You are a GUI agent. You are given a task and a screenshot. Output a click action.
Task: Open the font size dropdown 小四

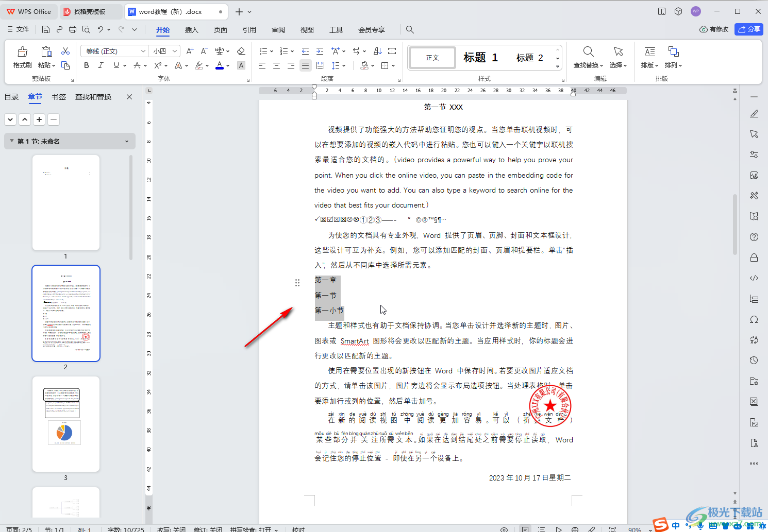coord(175,51)
